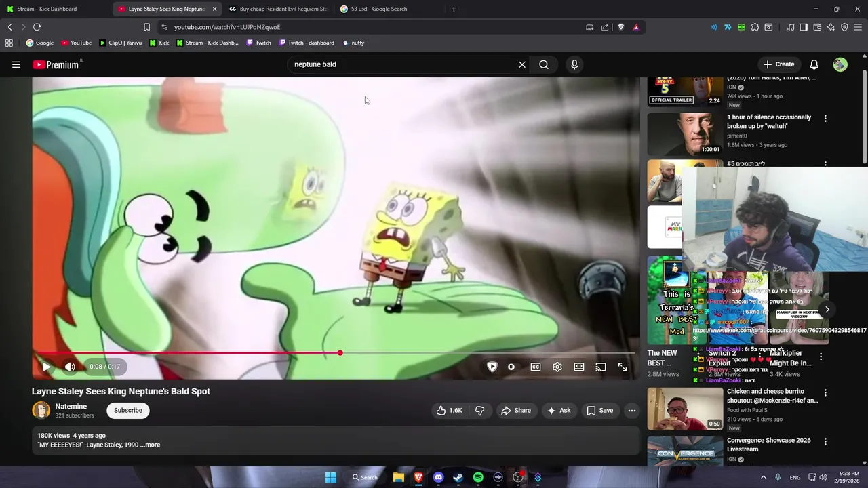Open the browser main menu
The image size is (868, 488).
click(858, 27)
